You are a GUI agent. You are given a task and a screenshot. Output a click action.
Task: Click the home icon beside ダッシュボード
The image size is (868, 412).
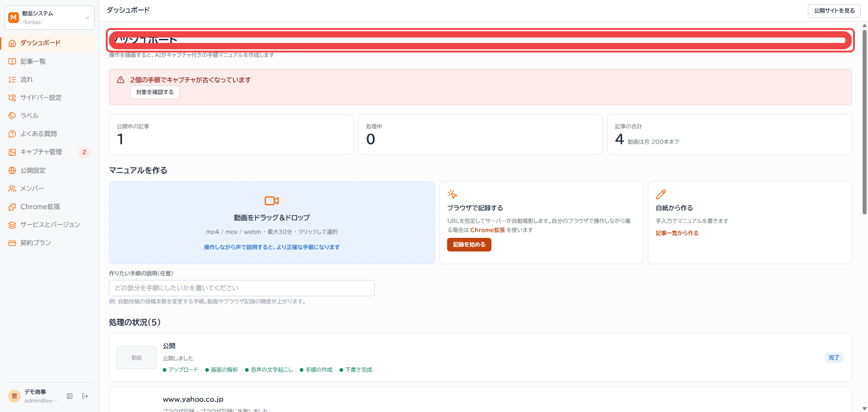coord(12,43)
